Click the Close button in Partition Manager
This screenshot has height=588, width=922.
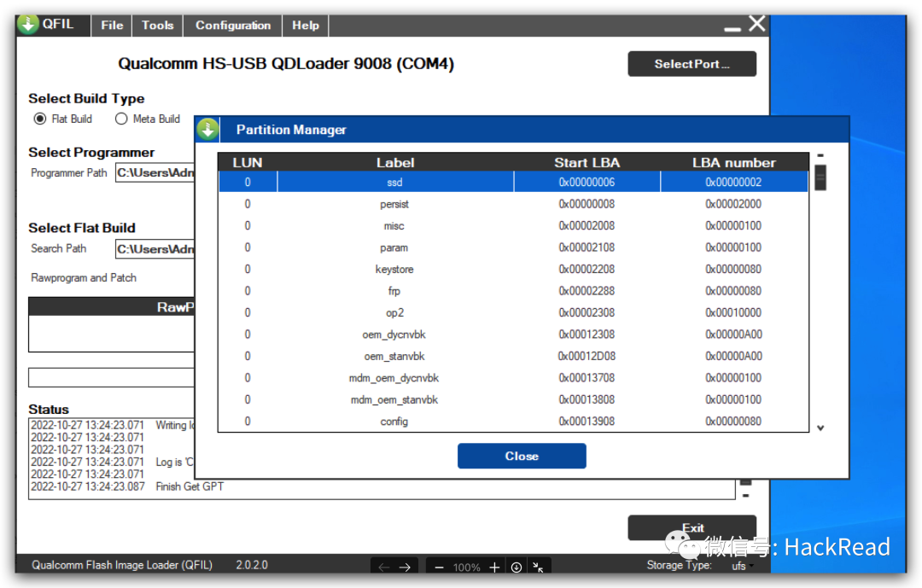pyautogui.click(x=522, y=456)
